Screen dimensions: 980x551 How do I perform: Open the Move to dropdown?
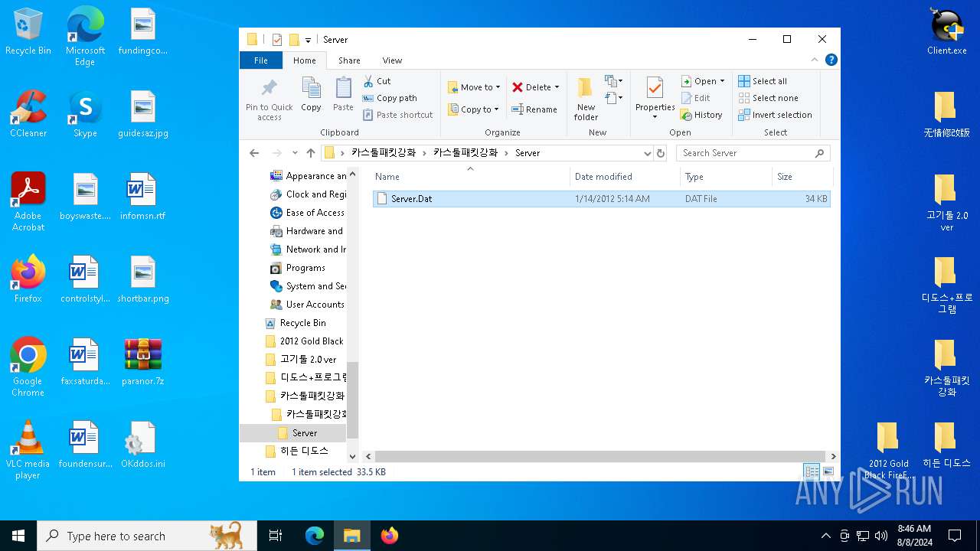click(x=473, y=87)
